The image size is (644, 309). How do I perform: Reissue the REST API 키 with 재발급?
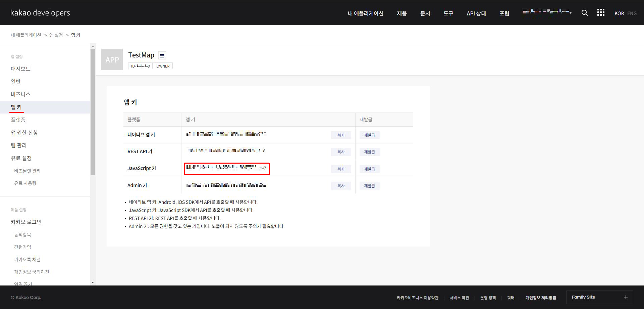coord(369,152)
